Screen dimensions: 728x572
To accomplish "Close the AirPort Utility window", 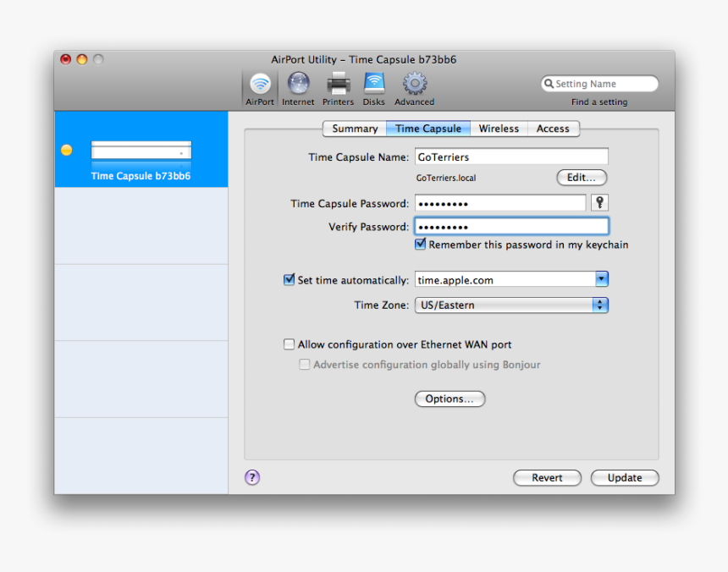I will (65, 59).
